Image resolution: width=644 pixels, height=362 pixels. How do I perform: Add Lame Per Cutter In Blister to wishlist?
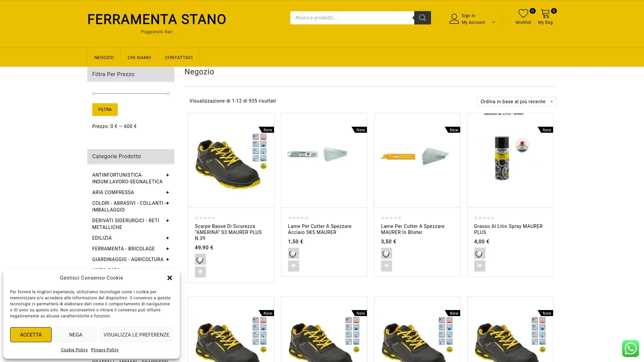click(386, 253)
